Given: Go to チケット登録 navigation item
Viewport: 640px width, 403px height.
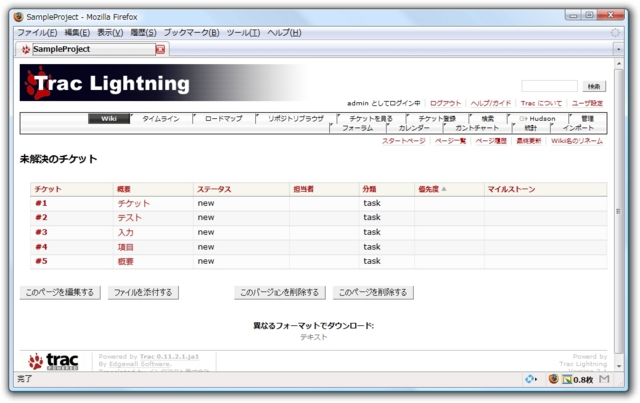Looking at the screenshot, I should 437,118.
